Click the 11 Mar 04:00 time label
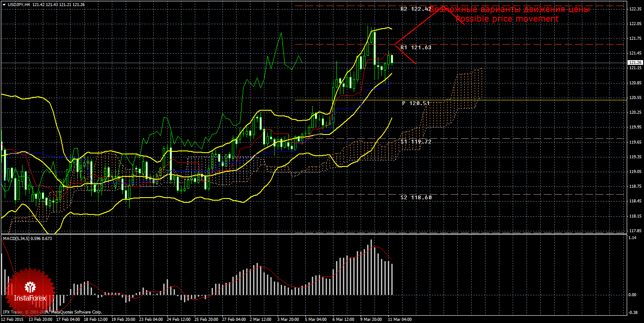Screen dimensions: 644x323 399,320
